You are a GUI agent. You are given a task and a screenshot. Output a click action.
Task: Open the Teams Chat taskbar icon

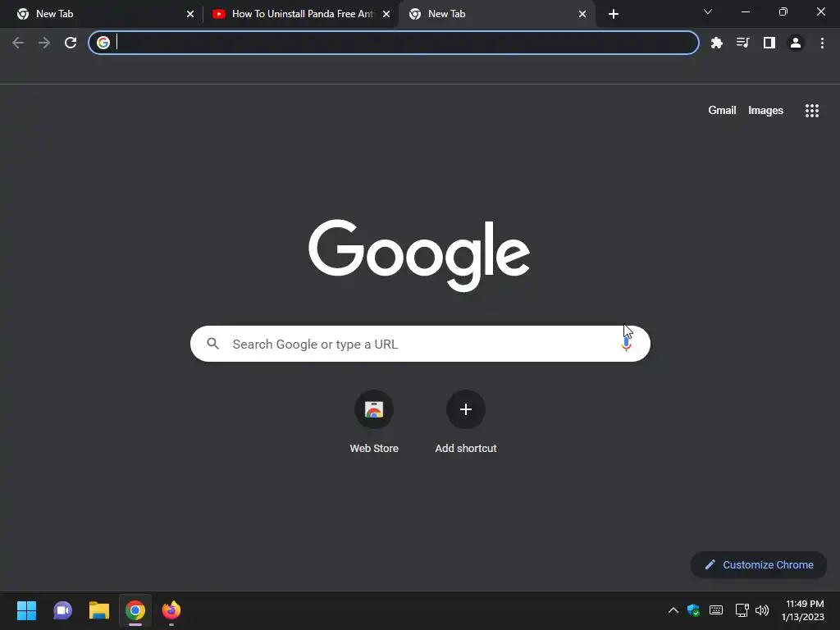click(x=62, y=610)
